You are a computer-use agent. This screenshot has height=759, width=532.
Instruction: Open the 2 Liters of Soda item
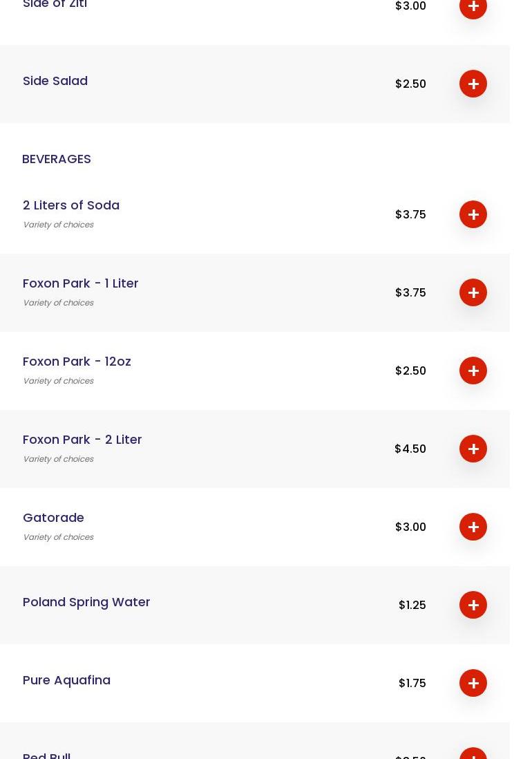(71, 205)
